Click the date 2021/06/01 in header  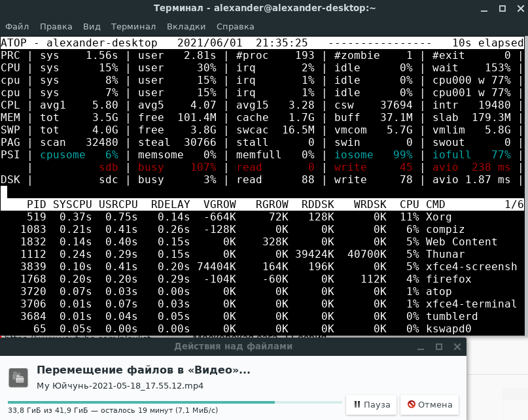pyautogui.click(x=210, y=43)
